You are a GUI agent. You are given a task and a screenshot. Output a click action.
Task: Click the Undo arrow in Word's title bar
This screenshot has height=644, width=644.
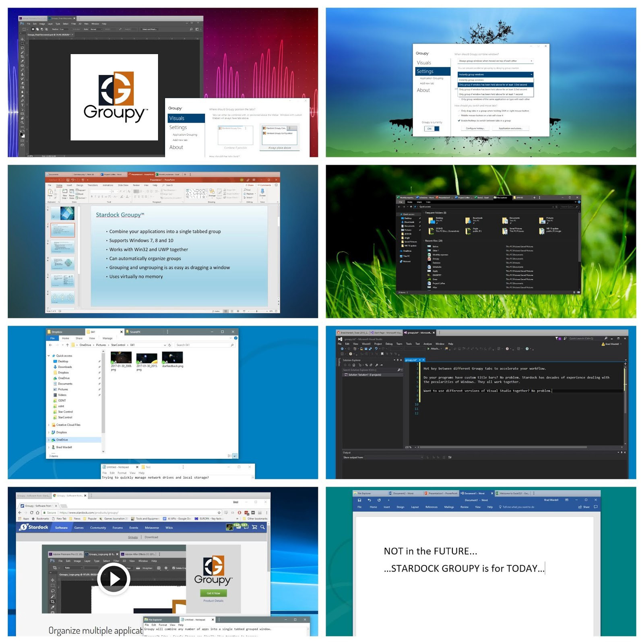(369, 500)
